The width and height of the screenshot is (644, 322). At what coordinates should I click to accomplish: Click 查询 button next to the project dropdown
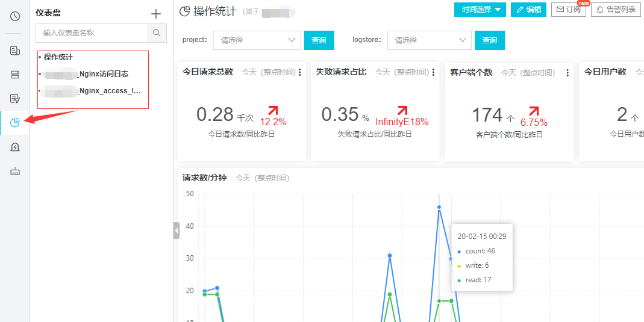point(319,40)
